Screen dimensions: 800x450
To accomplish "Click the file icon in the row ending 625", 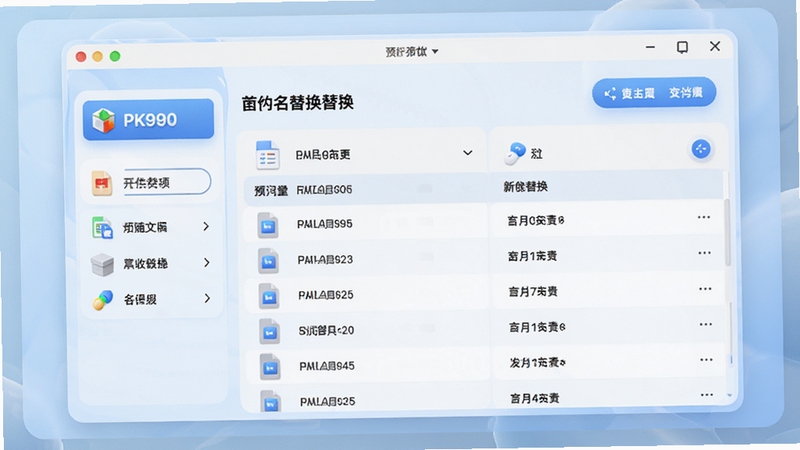I will coord(269,296).
